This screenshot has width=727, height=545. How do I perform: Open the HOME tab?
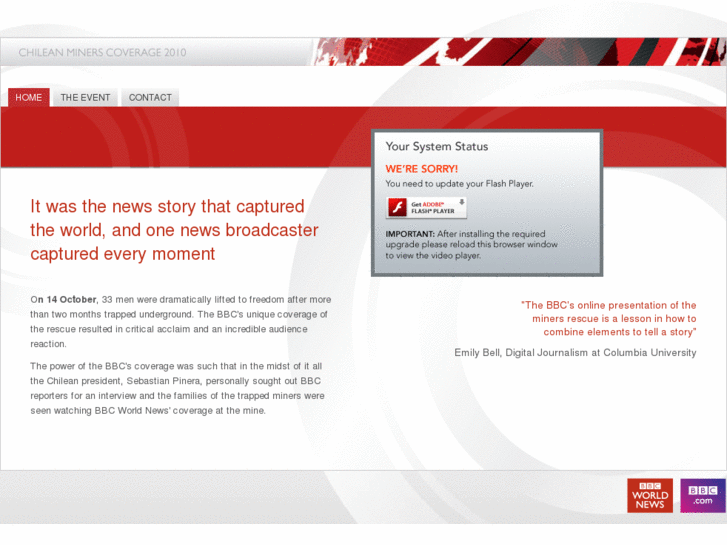click(x=29, y=97)
